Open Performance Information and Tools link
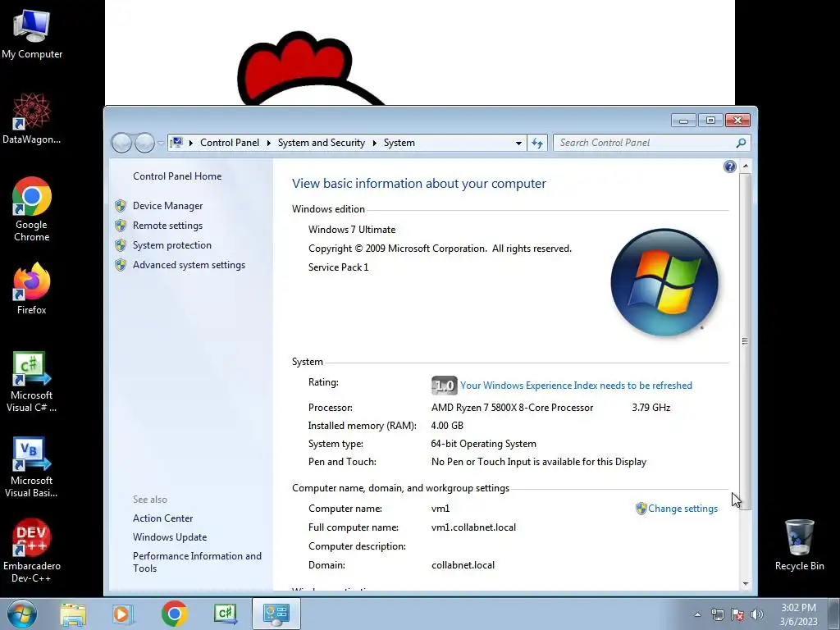Screen dimensions: 840x630 pos(197,562)
